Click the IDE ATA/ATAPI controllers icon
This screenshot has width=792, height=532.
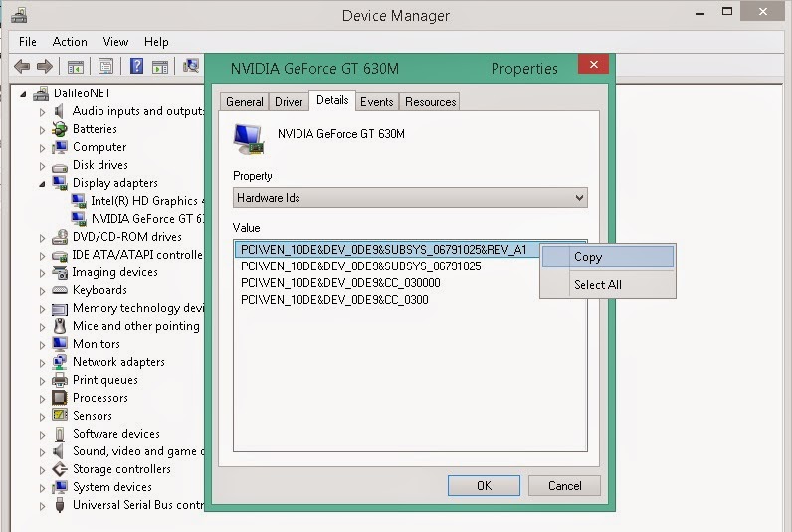(x=59, y=255)
